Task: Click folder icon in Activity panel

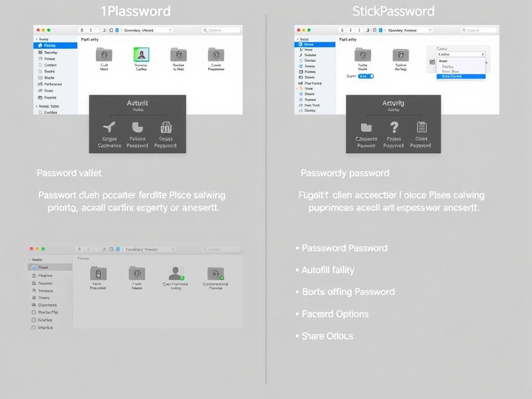Action: (x=366, y=127)
